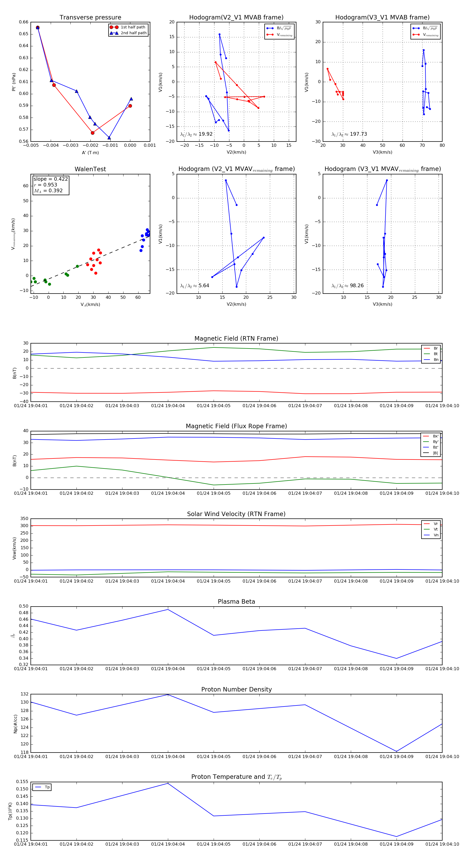Viewport: 473px width, 868px height.
Task: Click '2nd half path' legend entry
Action: click(128, 33)
